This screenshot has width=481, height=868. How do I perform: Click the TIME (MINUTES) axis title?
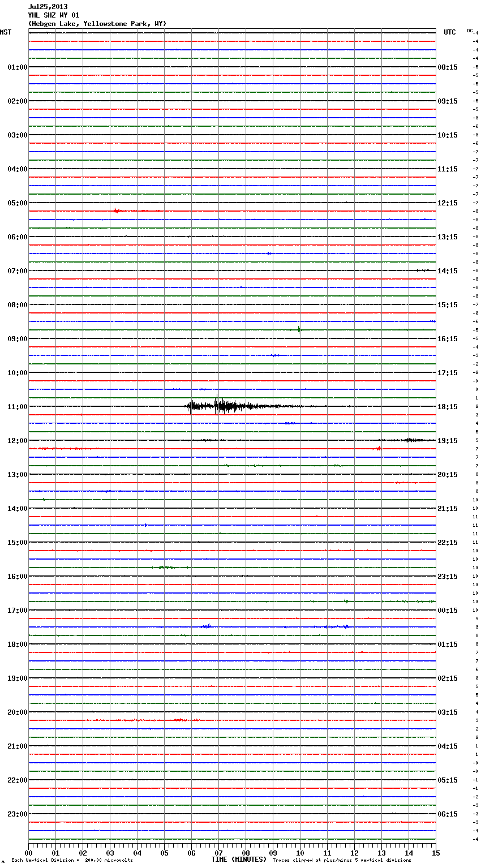tap(239, 860)
